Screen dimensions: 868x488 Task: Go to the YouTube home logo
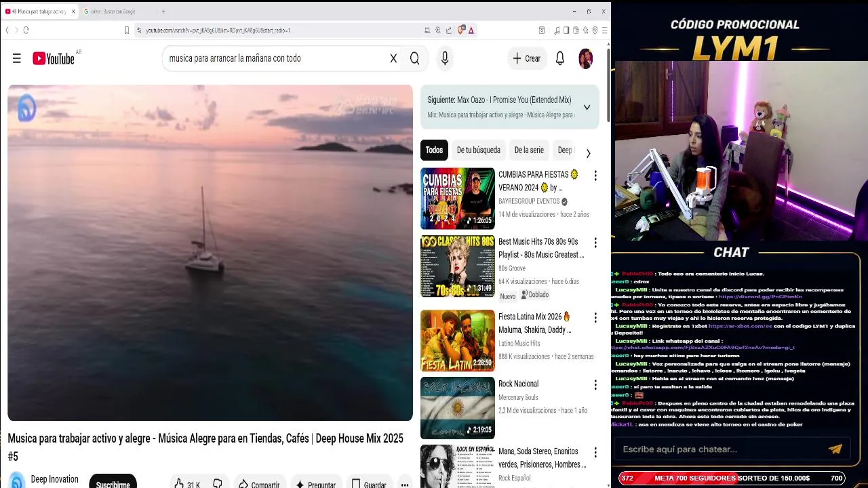54,59
